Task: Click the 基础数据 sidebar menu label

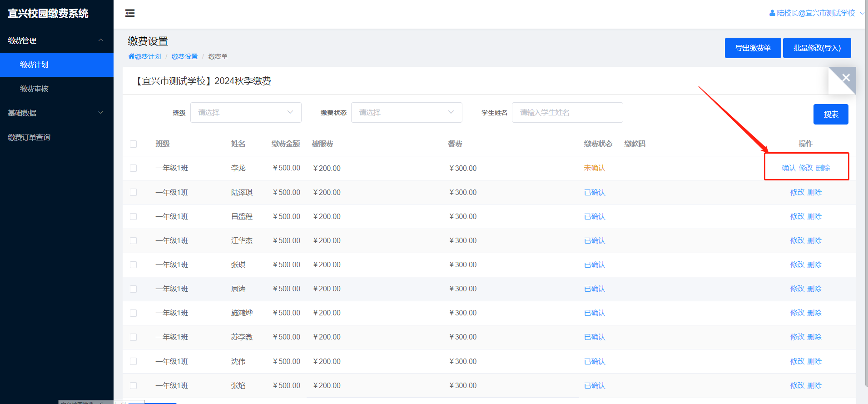Action: coord(22,113)
